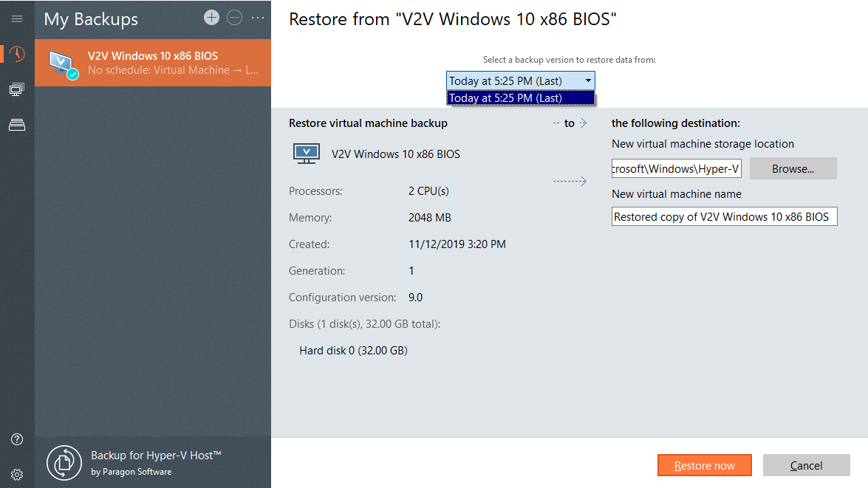The height and width of the screenshot is (488, 868).
Task: Click the Restore now button
Action: pyautogui.click(x=704, y=465)
